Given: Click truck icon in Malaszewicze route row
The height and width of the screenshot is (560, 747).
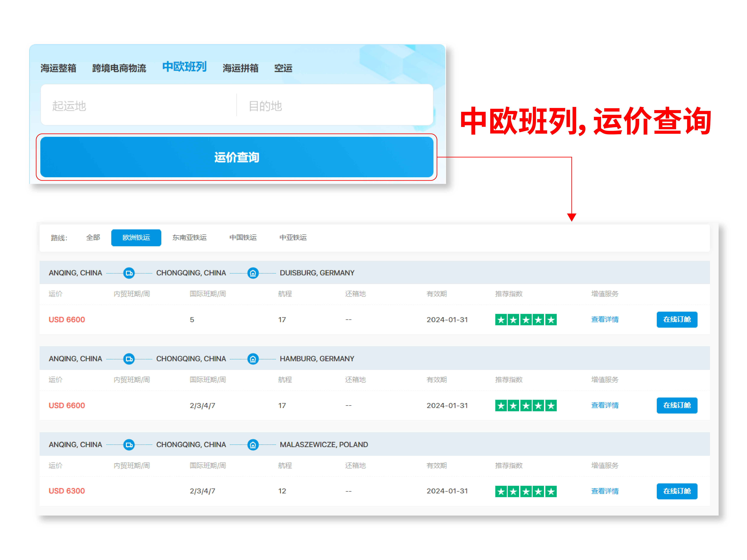Looking at the screenshot, I should pyautogui.click(x=129, y=445).
